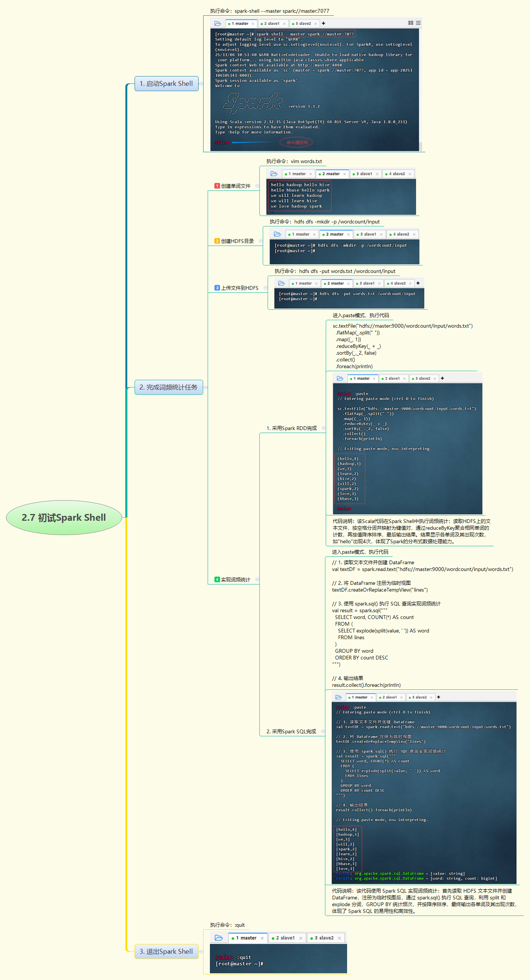Switch to the 3 slave1 tab in the words.txt terminal
The height and width of the screenshot is (980, 530).
365,174
